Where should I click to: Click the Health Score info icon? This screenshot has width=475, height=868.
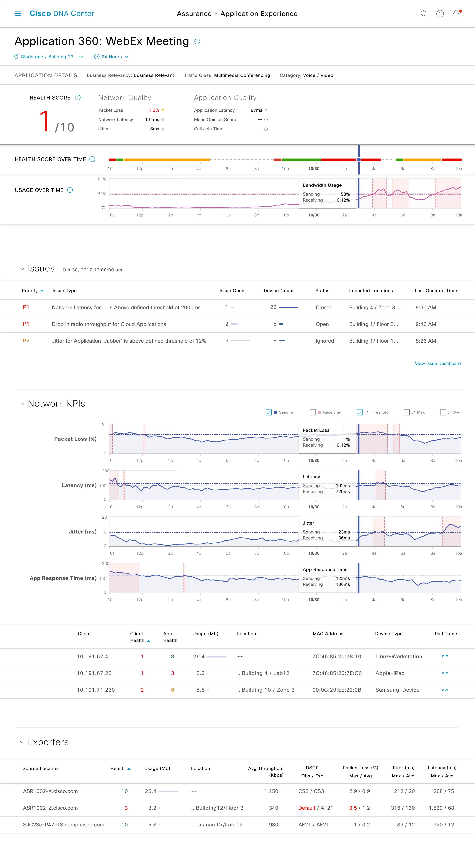(x=78, y=98)
